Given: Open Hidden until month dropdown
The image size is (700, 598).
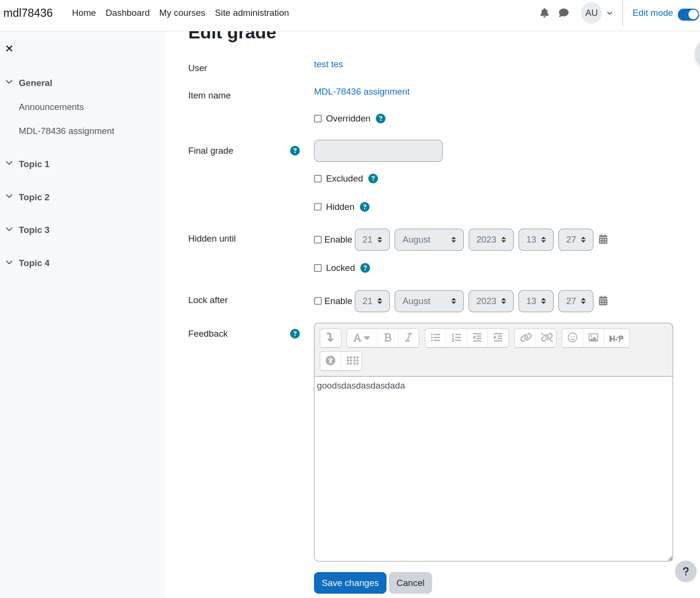Looking at the screenshot, I should pos(429,240).
